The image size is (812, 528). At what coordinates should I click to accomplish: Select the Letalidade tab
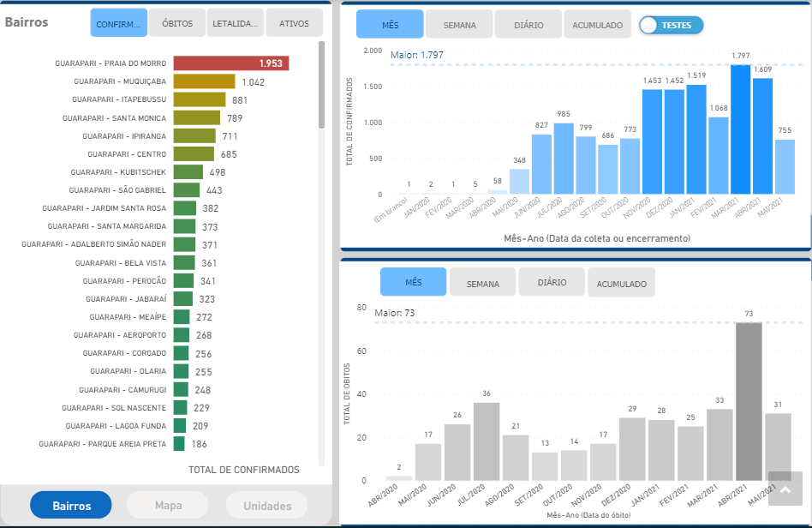tap(236, 23)
